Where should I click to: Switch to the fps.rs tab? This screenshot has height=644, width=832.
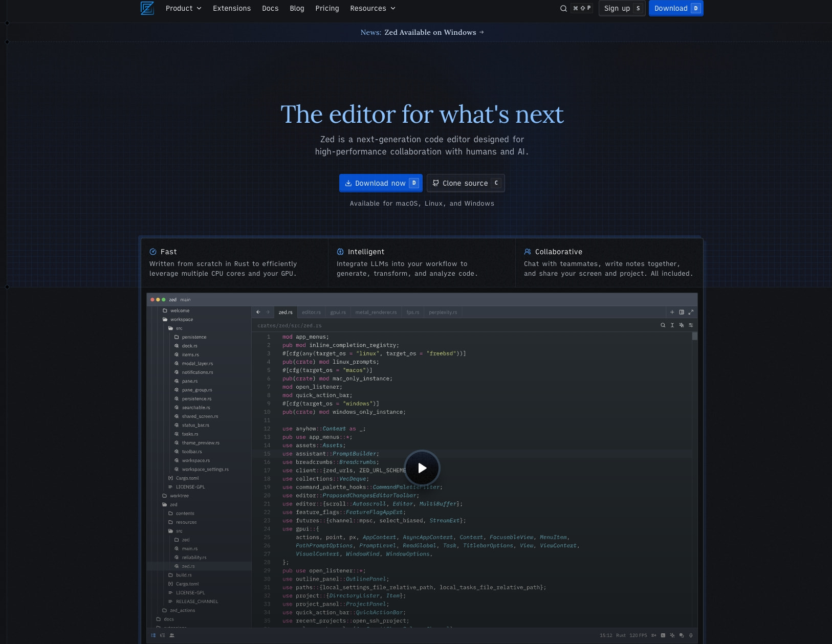click(x=413, y=312)
